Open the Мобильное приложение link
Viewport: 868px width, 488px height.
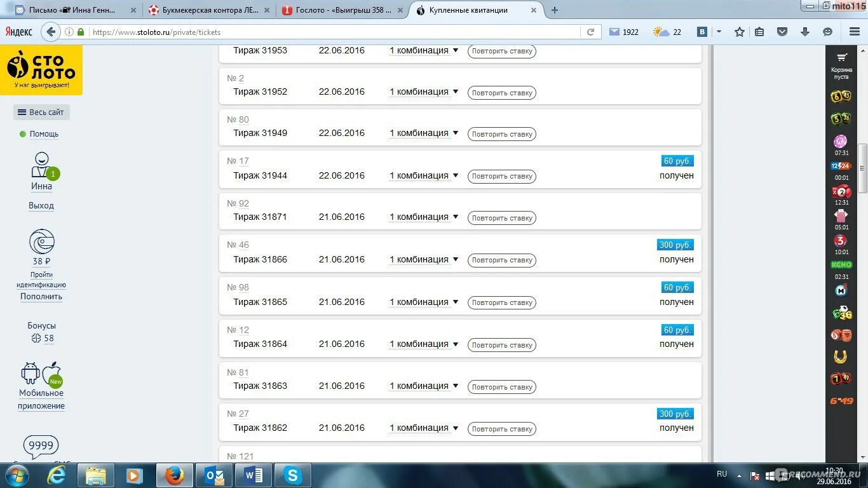pos(41,400)
